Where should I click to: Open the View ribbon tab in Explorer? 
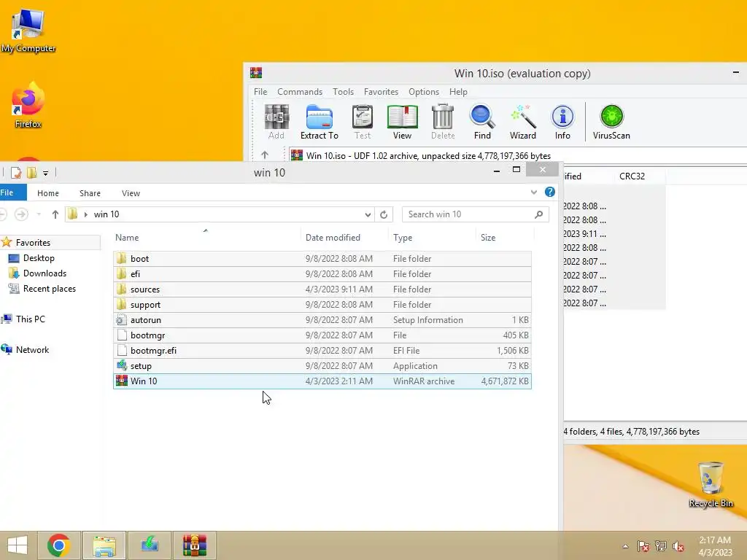[131, 193]
